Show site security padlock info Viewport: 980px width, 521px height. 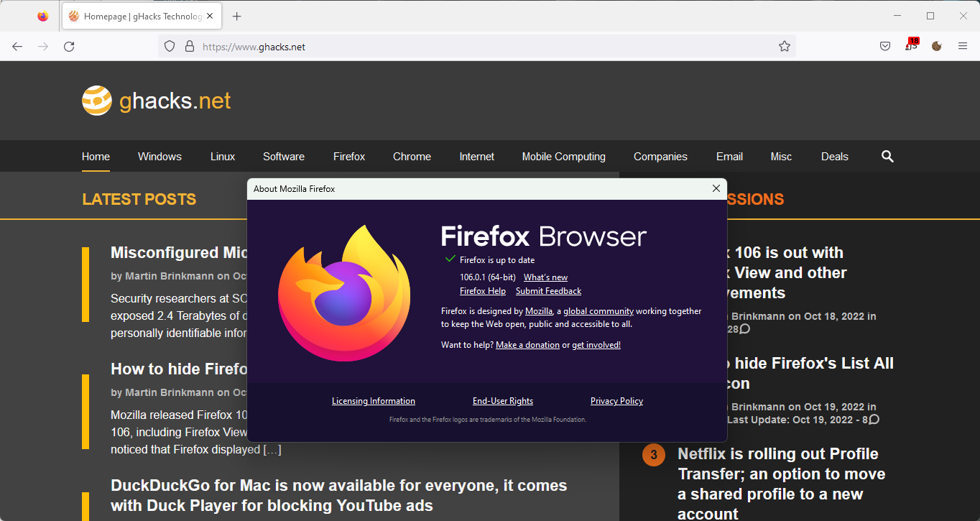pyautogui.click(x=190, y=46)
